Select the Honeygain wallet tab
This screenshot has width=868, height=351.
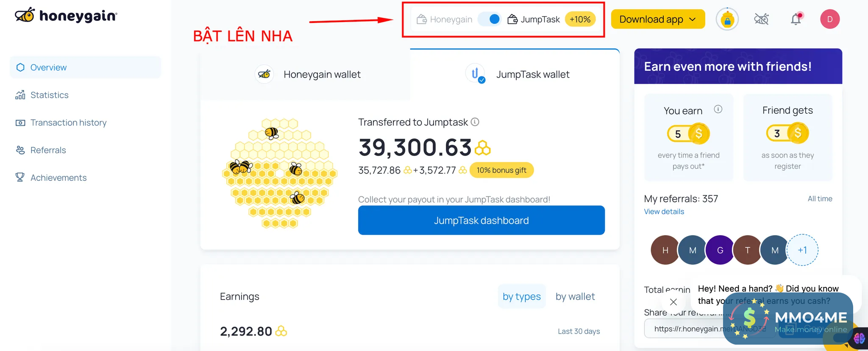tap(307, 75)
